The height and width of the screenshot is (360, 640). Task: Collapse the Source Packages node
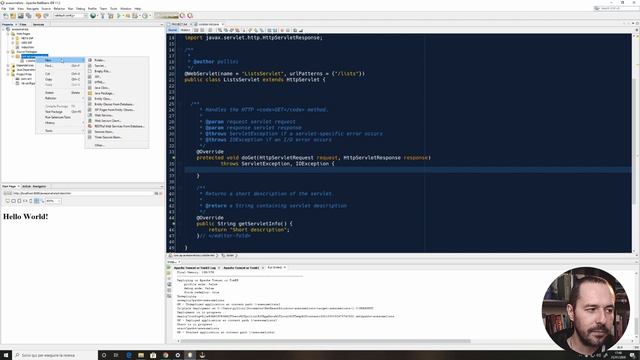(x=8, y=52)
